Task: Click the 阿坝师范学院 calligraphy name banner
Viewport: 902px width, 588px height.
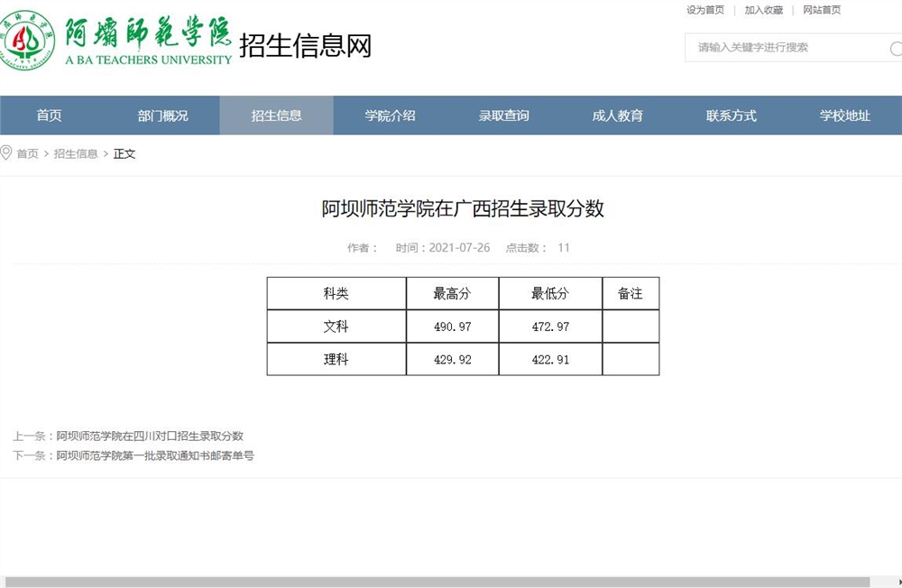Action: [148, 32]
